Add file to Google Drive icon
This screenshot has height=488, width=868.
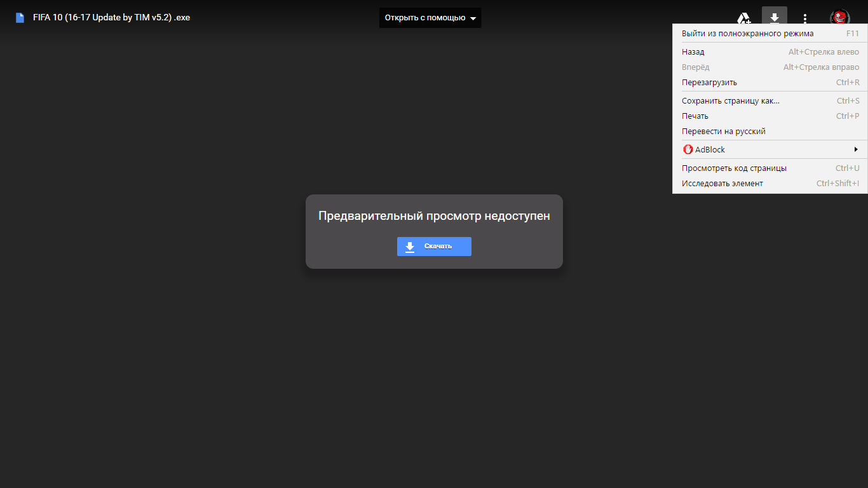(x=743, y=18)
